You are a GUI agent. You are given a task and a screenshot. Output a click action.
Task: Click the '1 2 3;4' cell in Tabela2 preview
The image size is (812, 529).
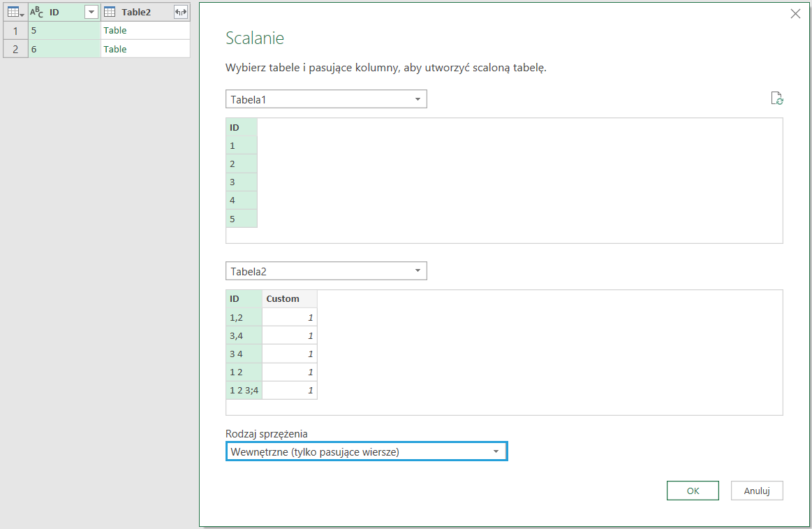click(244, 390)
